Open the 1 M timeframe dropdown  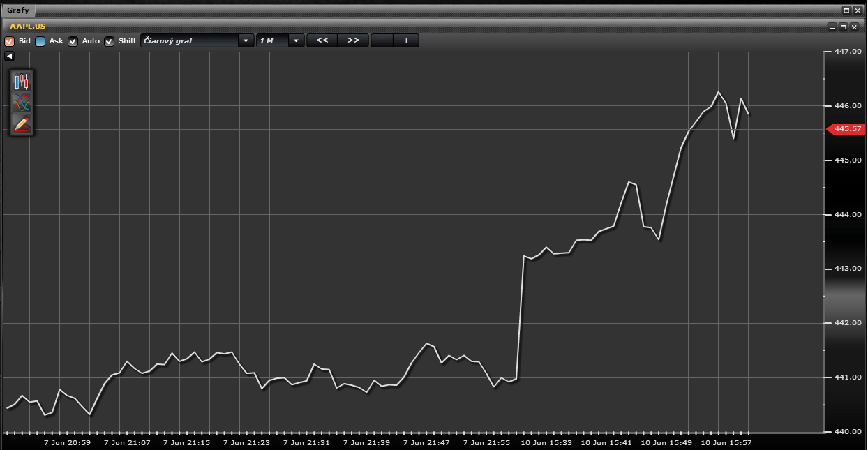tap(280, 40)
